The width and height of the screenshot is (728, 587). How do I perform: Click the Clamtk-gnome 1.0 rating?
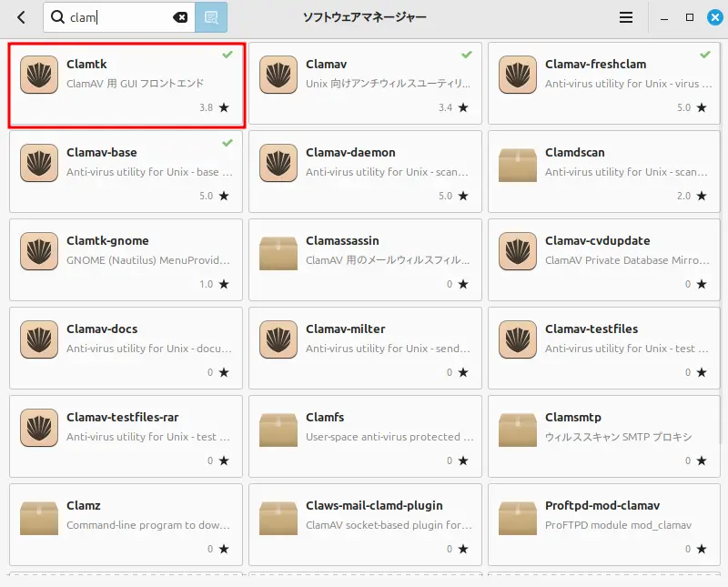click(x=214, y=284)
